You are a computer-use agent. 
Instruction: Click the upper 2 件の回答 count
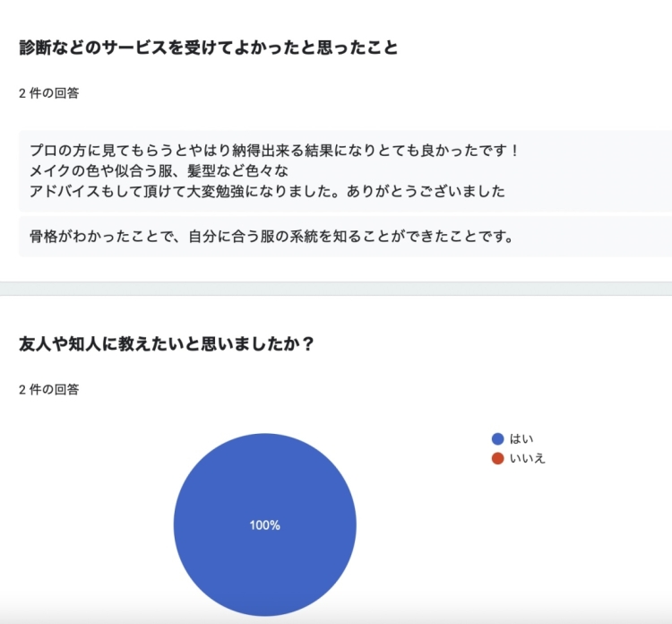[49, 93]
